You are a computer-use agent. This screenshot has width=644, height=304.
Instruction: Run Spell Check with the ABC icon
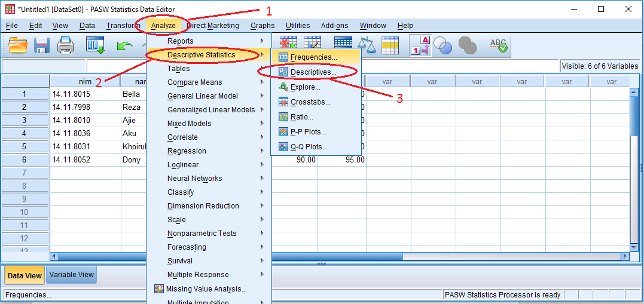(498, 45)
